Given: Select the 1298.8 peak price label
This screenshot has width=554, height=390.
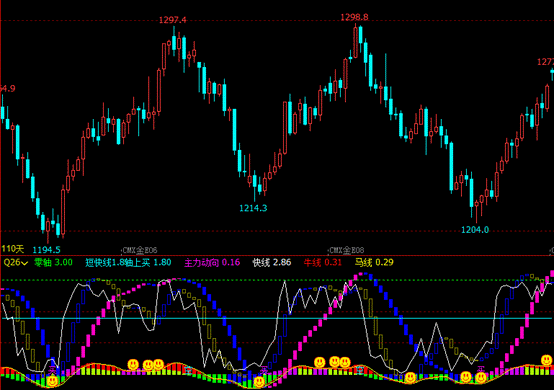Looking at the screenshot, I should [354, 17].
